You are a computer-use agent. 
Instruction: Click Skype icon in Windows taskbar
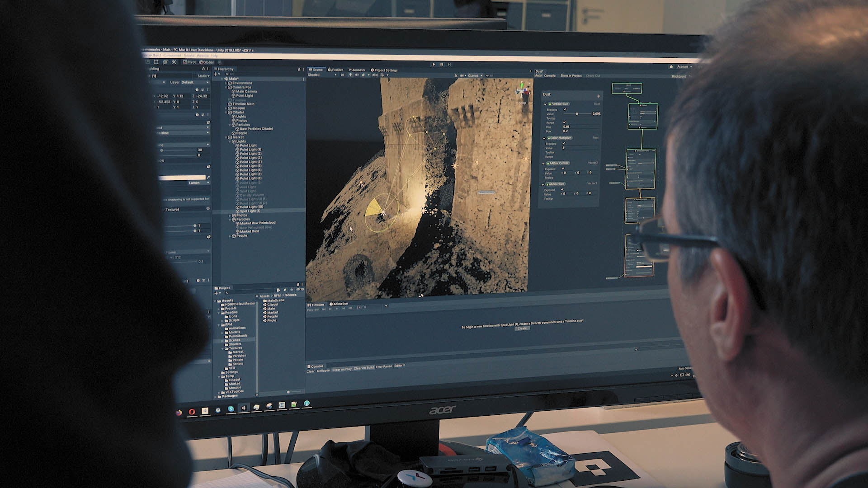[231, 409]
